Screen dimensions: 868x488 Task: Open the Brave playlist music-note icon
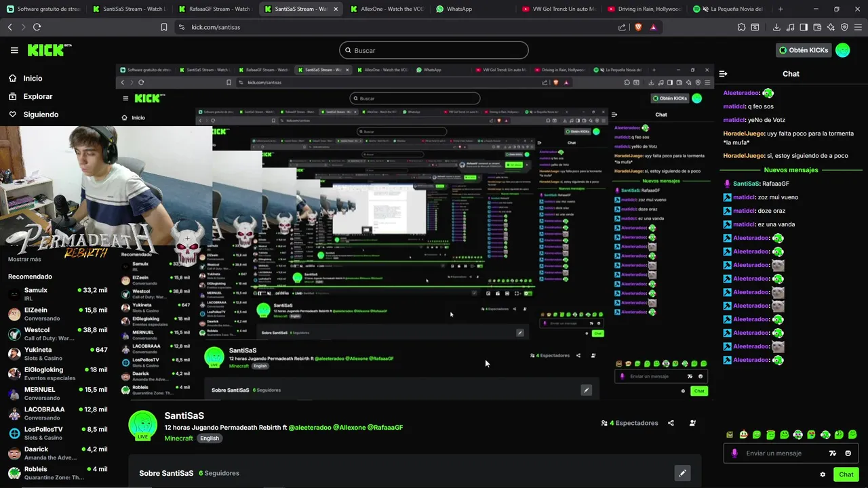pos(790,27)
